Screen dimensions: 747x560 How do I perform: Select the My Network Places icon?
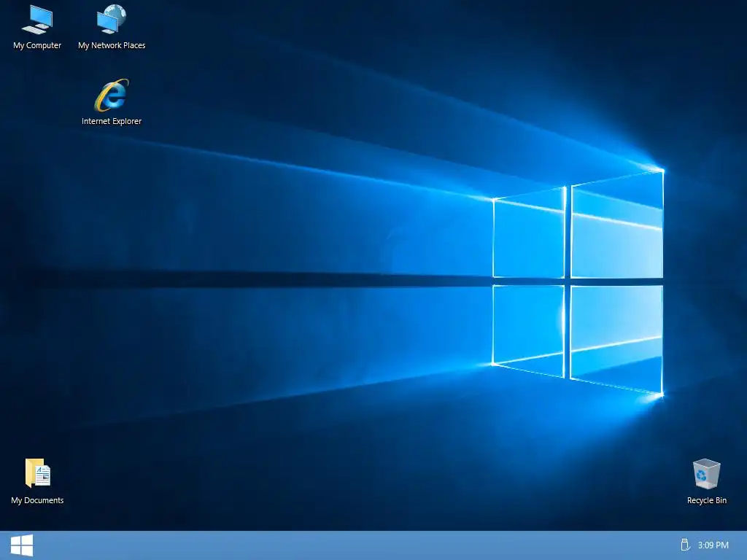[112, 20]
